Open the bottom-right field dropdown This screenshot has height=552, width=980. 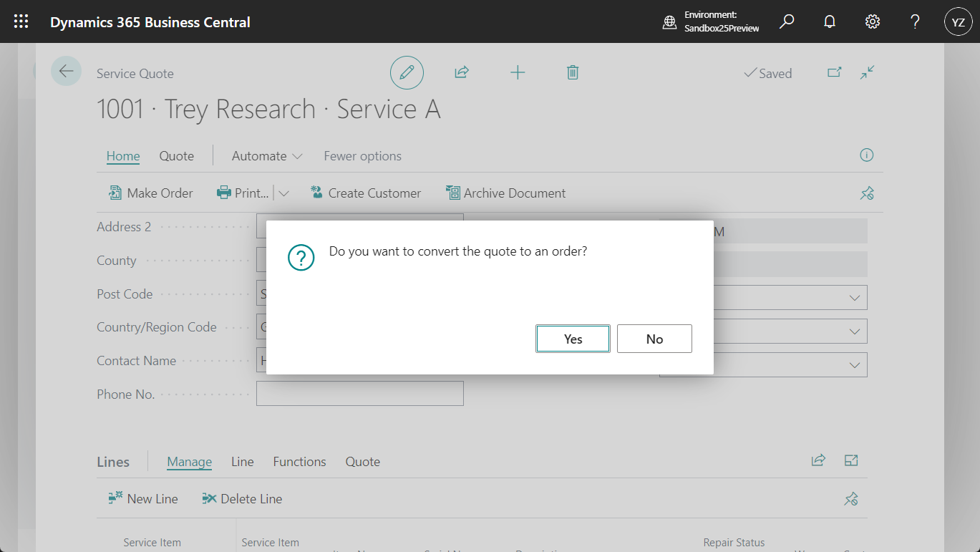(x=854, y=364)
